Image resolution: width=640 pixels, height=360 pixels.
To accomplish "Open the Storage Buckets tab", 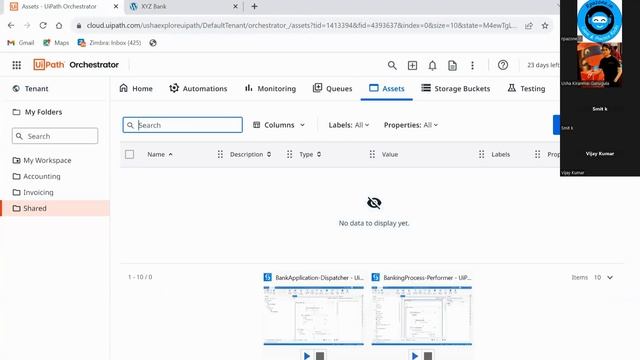I will [456, 89].
